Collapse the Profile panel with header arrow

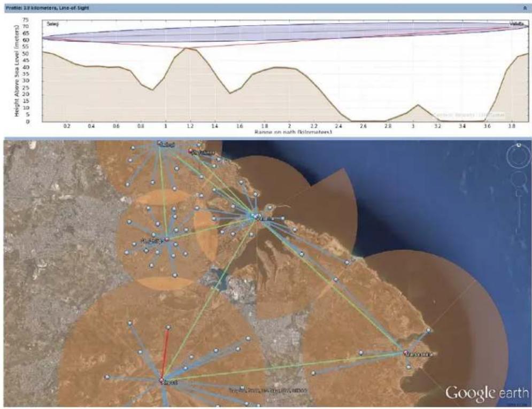(525, 7)
